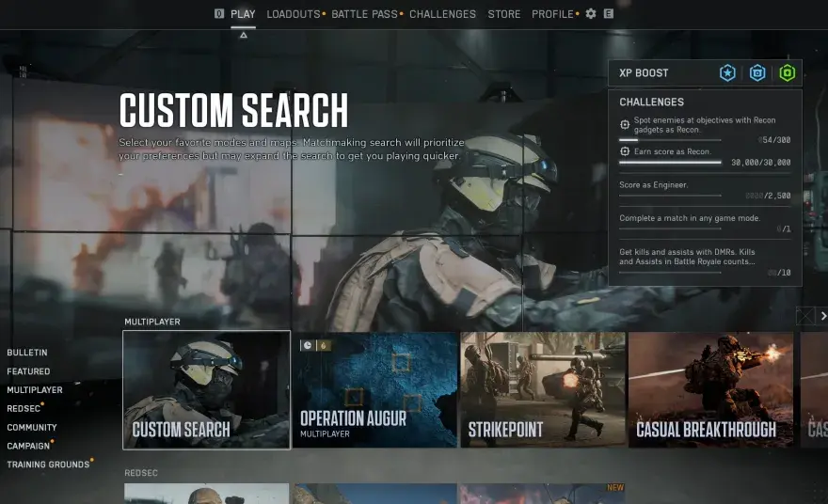Screen dimensions: 828x504
Task: Jump to Redsec in side menu
Action: pos(24,408)
